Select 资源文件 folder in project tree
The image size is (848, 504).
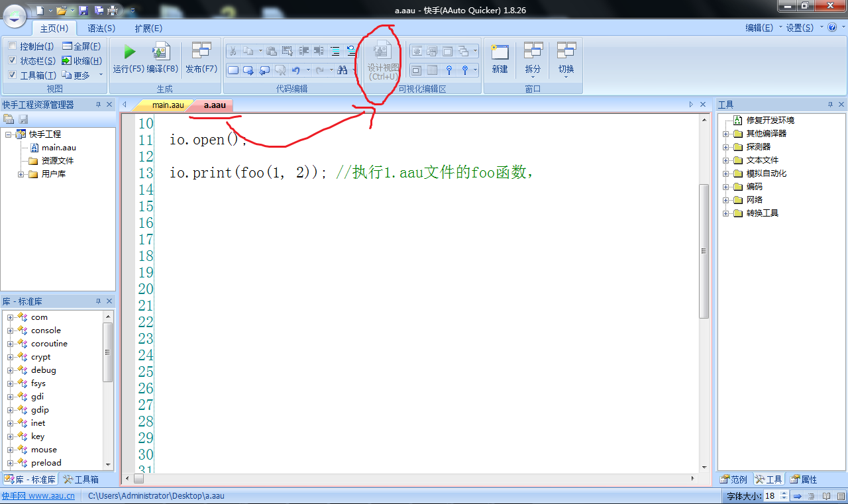click(x=58, y=161)
